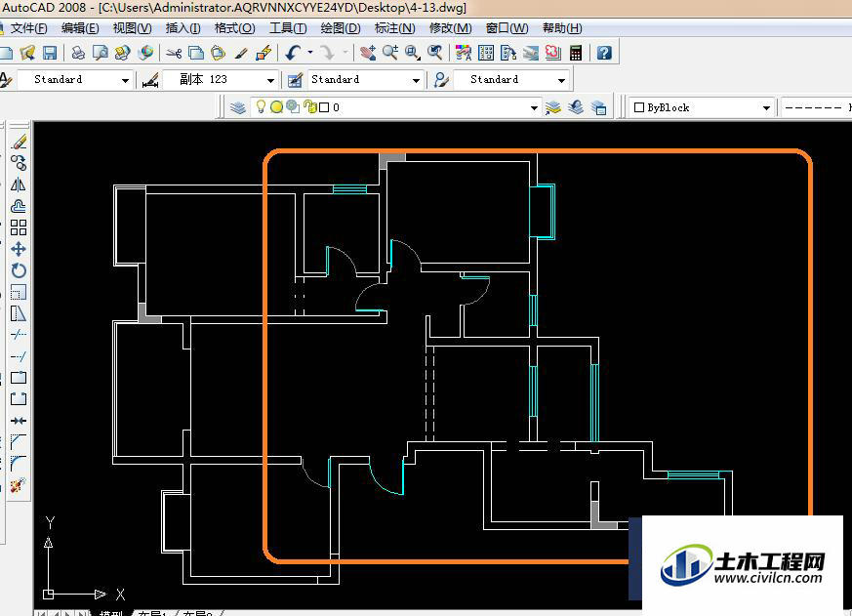Viewport: 852px width, 616px height.
Task: Click the Zoom Window tool
Action: pos(413,53)
